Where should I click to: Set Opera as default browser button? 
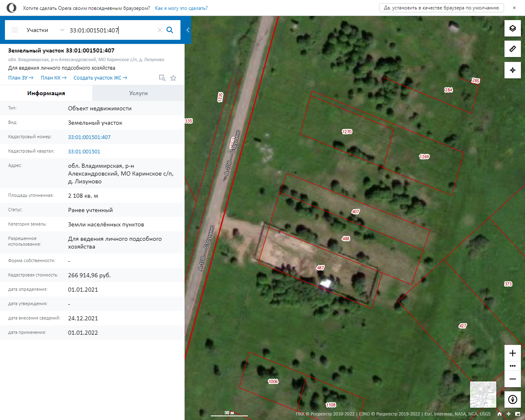pos(441,8)
